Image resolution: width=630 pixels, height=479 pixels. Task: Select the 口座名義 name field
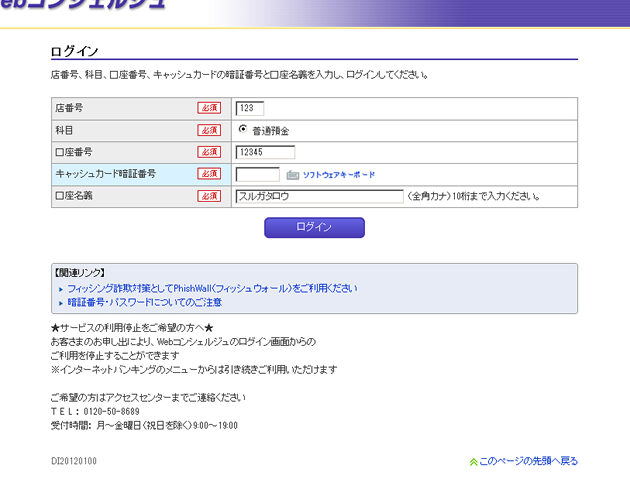click(x=318, y=196)
